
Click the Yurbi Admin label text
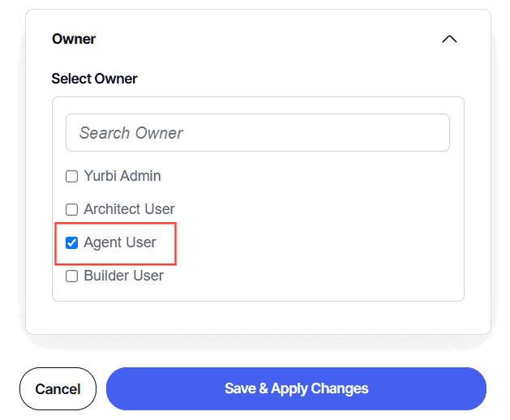pyautogui.click(x=122, y=176)
